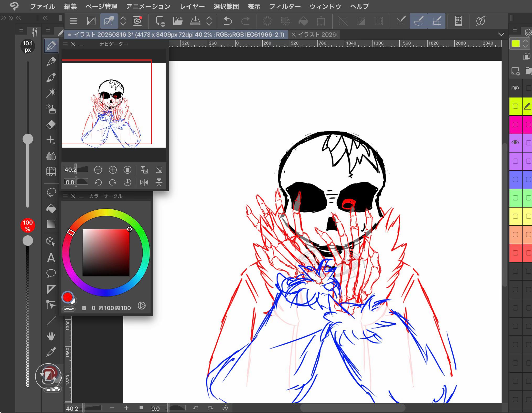Expand the document tabs list chevron
Image resolution: width=532 pixels, height=413 pixels.
(501, 34)
